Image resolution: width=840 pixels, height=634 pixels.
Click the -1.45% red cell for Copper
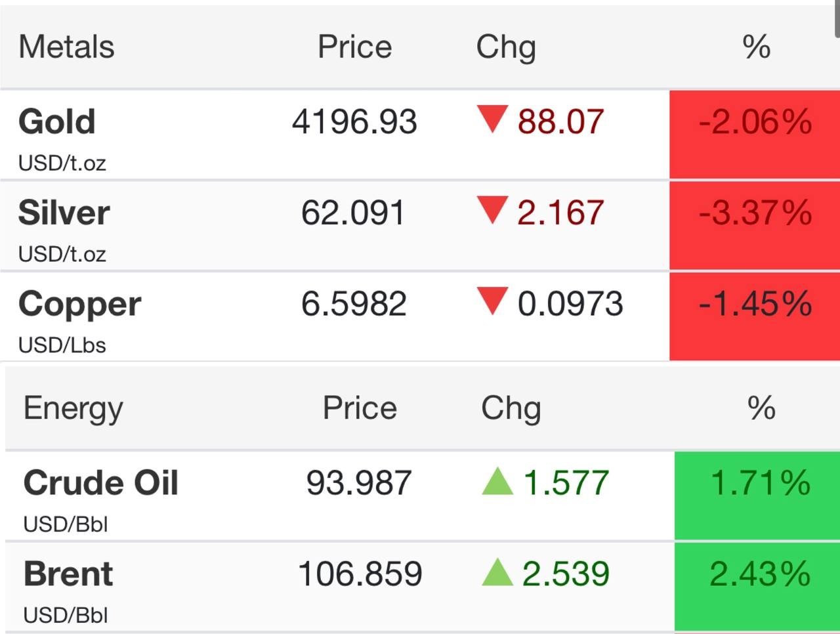pos(755,316)
